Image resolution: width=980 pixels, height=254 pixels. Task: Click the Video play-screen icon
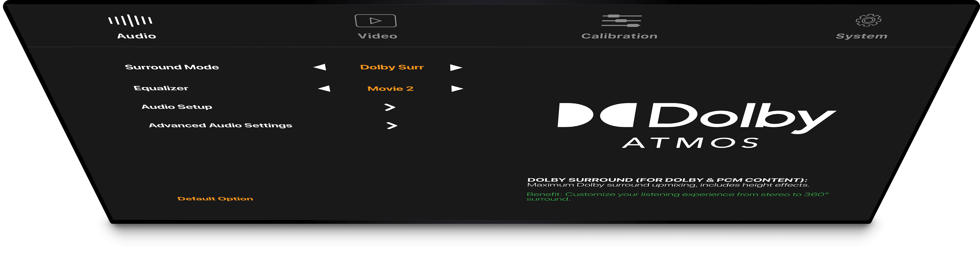point(375,21)
